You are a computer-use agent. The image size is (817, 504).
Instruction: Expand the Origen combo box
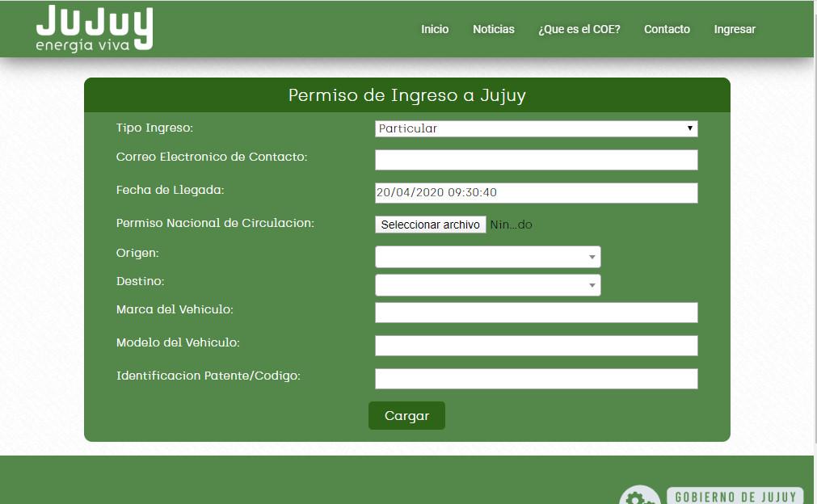[488, 257]
